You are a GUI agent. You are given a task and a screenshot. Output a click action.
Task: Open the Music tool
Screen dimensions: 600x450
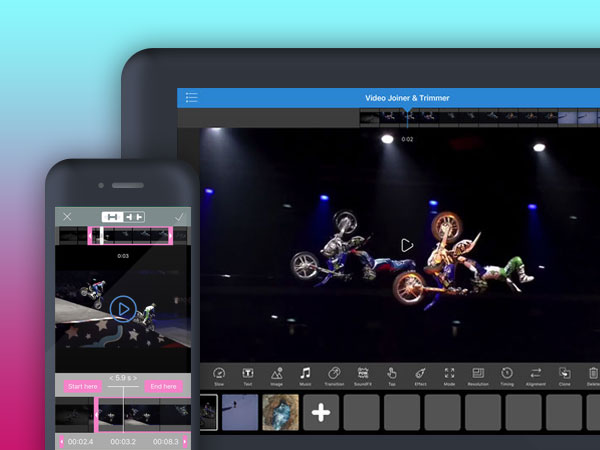coord(305,374)
